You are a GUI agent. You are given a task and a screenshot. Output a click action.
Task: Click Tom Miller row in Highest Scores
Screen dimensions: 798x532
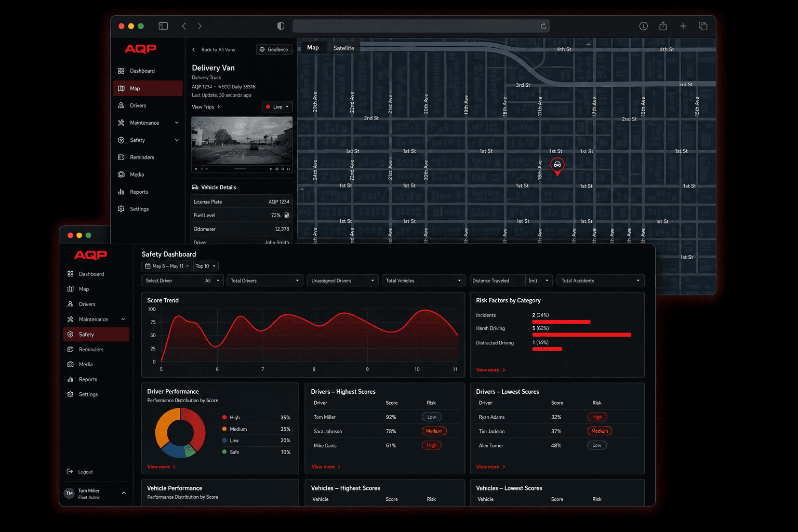[x=385, y=417]
